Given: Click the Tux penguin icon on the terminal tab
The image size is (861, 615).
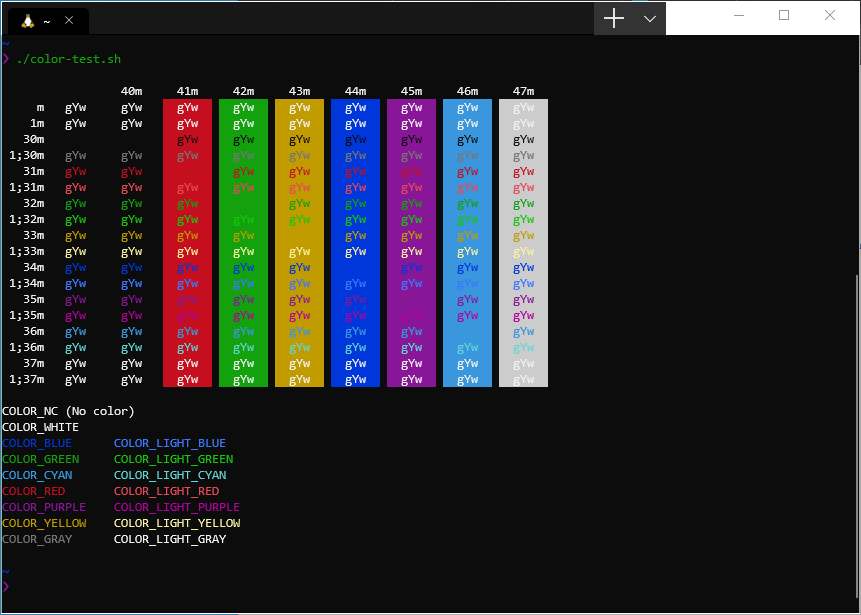Looking at the screenshot, I should [x=29, y=19].
